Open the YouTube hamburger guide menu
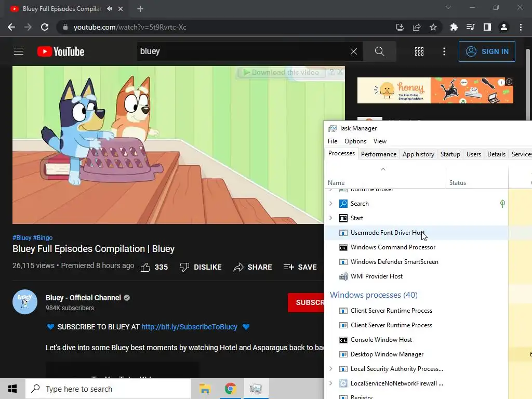Screen dimensions: 532x399 click(19, 51)
